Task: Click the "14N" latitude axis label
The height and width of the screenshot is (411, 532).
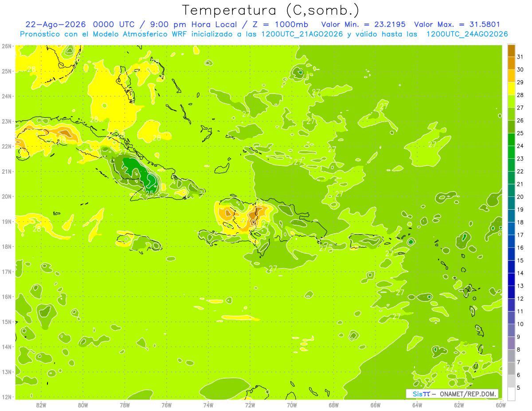Action: pos(7,347)
